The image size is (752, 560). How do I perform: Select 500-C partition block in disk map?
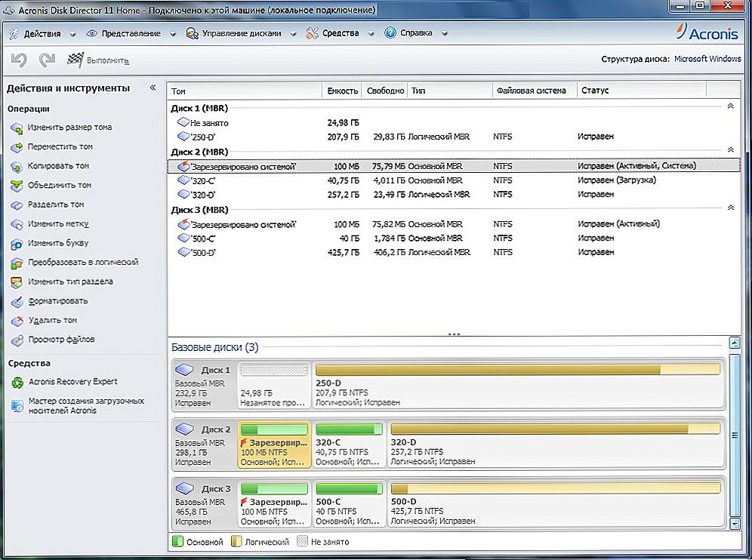click(x=349, y=504)
